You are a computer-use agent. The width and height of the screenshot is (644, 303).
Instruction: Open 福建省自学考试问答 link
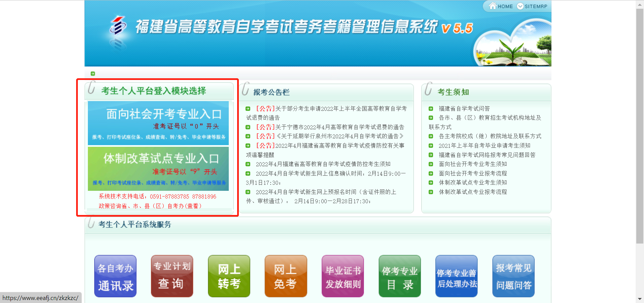click(x=464, y=109)
